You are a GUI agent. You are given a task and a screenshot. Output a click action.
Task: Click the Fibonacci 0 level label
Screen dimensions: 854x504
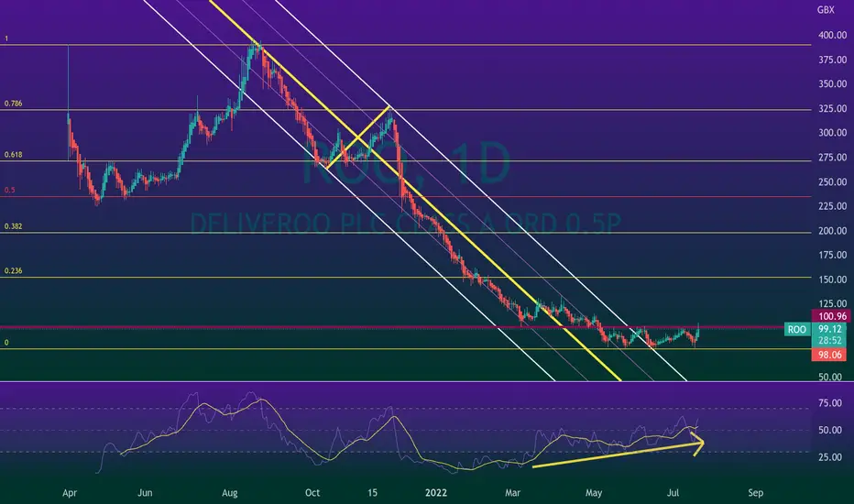[6, 343]
